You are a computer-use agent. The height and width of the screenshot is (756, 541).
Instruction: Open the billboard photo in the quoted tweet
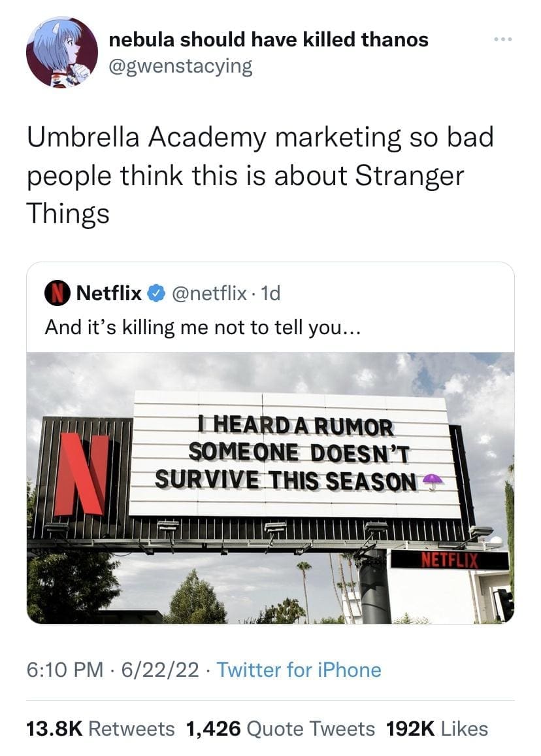pyautogui.click(x=270, y=487)
